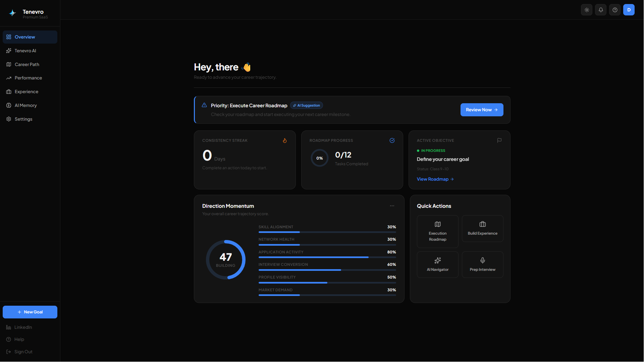Click the flag icon on Active Objective
This screenshot has width=644, height=362.
499,140
